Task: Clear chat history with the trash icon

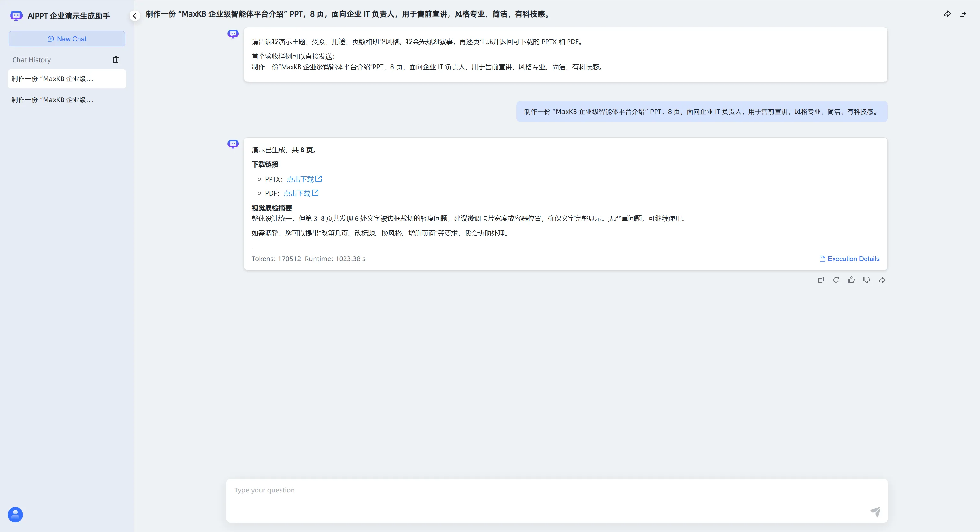Action: [x=116, y=59]
